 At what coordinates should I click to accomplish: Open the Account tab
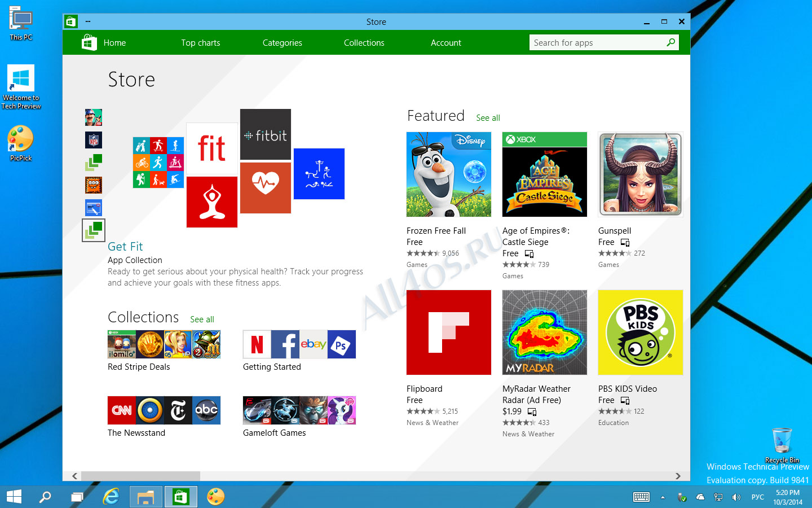(x=446, y=43)
